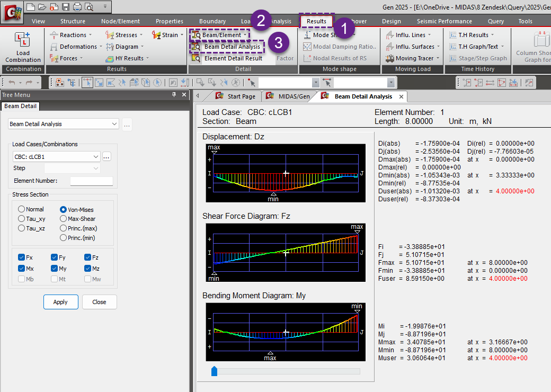Viewport: 551px width, 392px height.
Task: Open Print Preview from quick access toolbar
Action: pyautogui.click(x=89, y=7)
